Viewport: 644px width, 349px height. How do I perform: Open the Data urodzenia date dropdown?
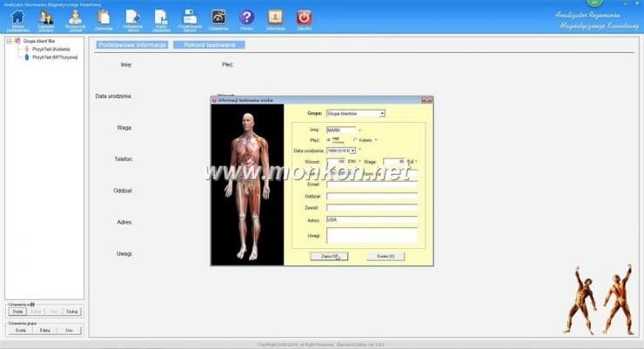pos(352,151)
